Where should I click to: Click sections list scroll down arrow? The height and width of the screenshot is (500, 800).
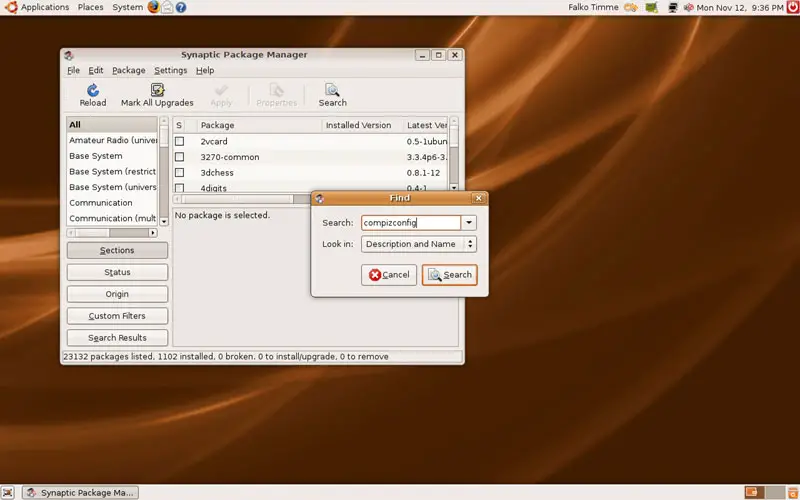coord(164,221)
